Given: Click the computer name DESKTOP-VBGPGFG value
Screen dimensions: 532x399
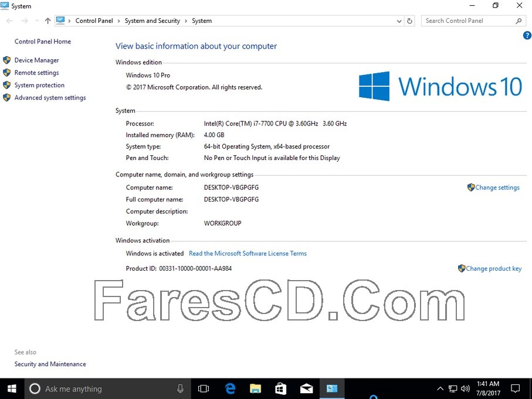Looking at the screenshot, I should pyautogui.click(x=231, y=187).
